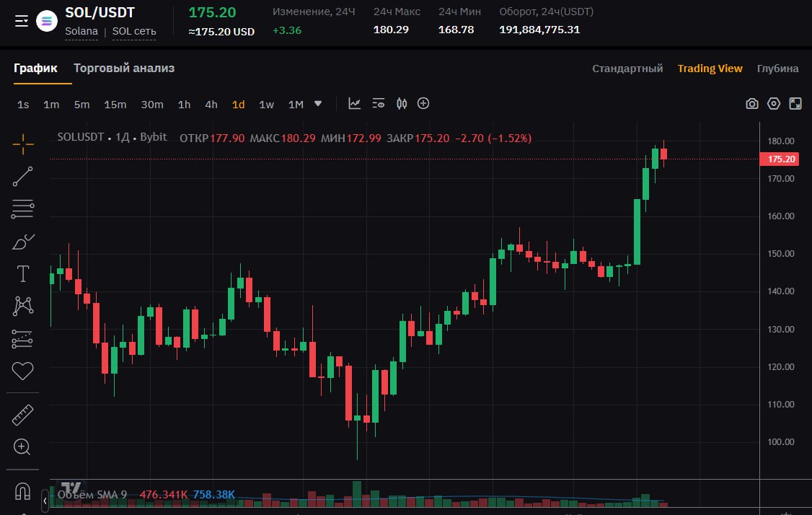Select the ruler measure tool
This screenshot has height=515, width=812.
[23, 415]
